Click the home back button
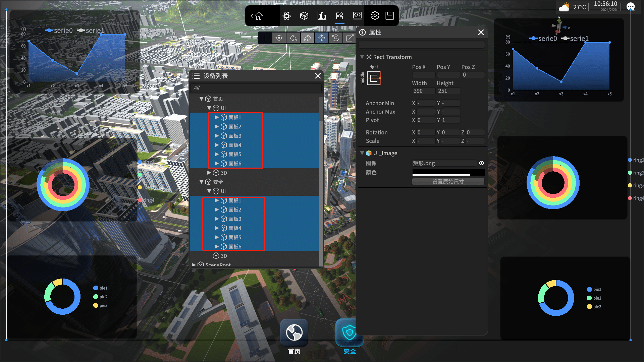 pyautogui.click(x=258, y=16)
